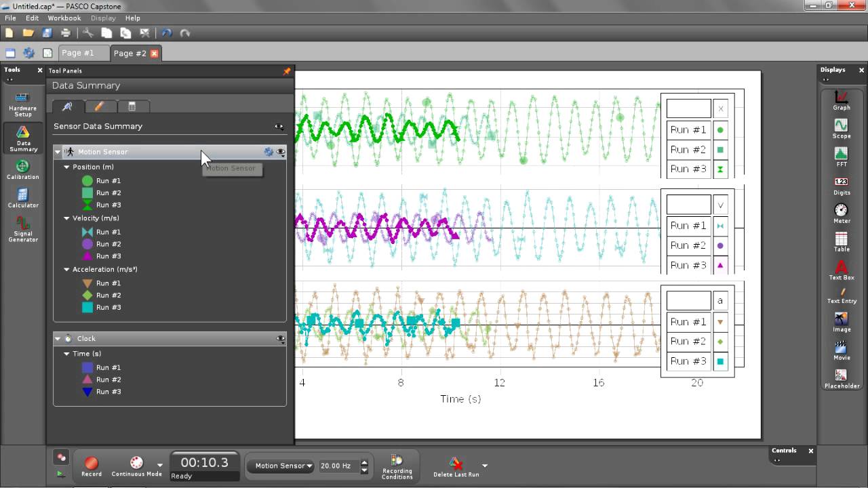Open workbook page properties gear
This screenshot has width=868, height=488.
coord(28,53)
